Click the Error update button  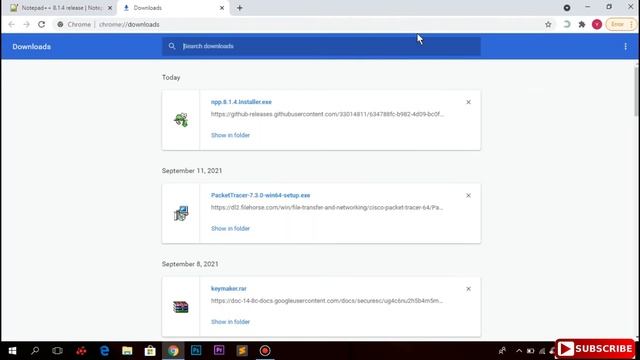621,24
